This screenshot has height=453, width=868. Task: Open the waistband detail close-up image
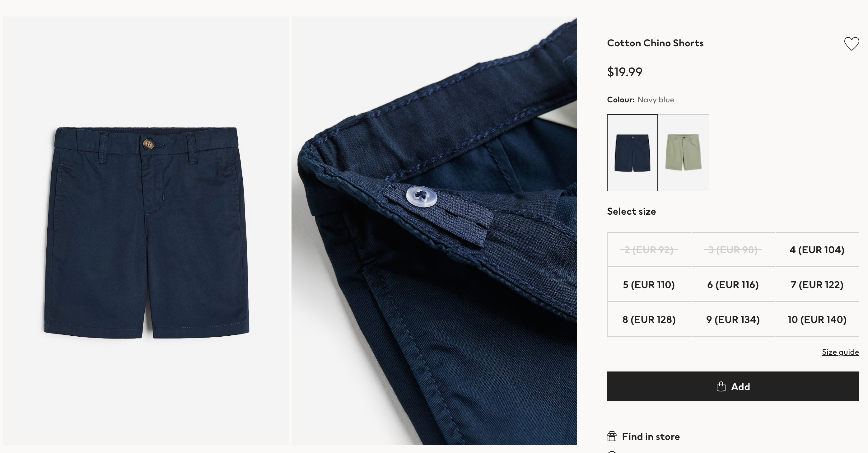[434, 231]
